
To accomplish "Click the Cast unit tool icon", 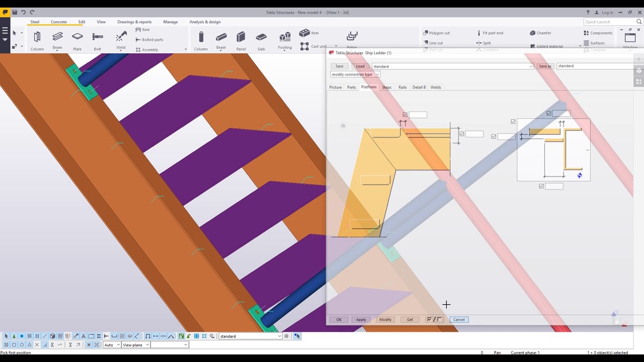I will [304, 46].
